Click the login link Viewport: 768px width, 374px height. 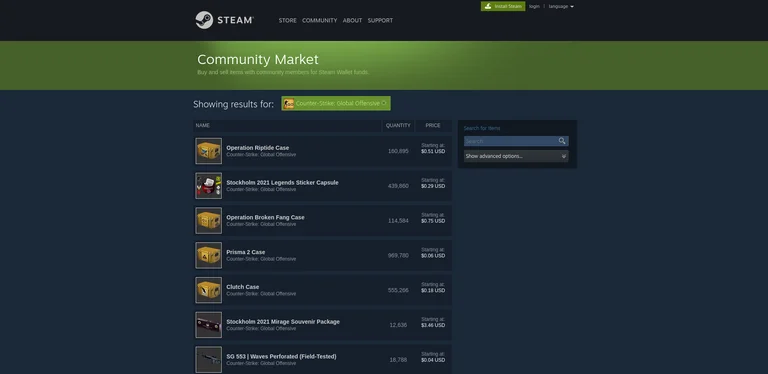click(534, 6)
